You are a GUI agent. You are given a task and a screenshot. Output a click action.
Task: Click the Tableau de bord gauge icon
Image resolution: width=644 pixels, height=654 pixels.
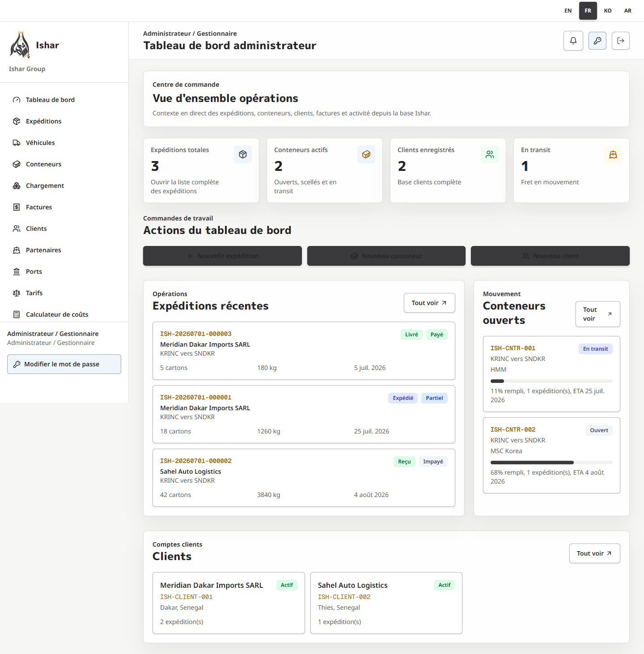pyautogui.click(x=17, y=100)
